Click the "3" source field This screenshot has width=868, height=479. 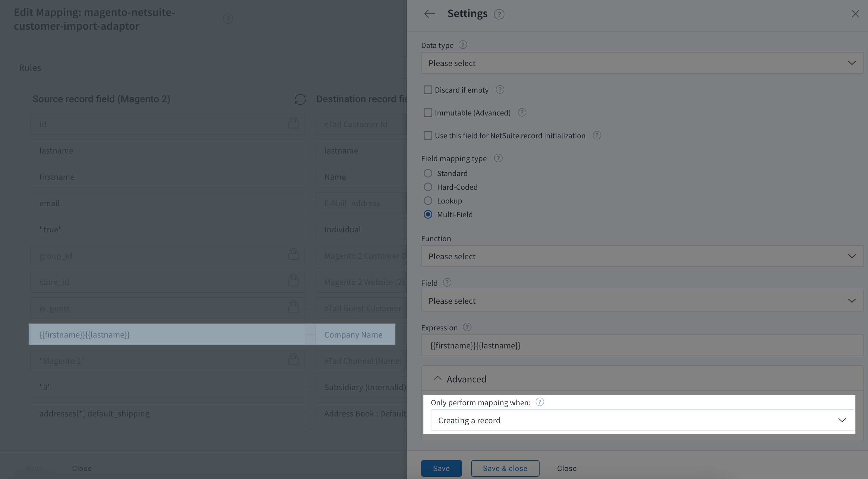coord(168,387)
